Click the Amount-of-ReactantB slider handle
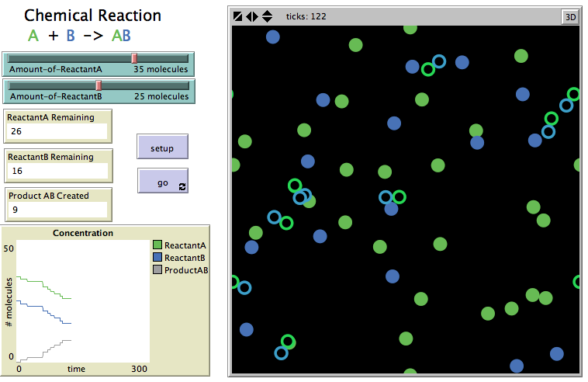This screenshot has width=588, height=382. click(x=99, y=85)
